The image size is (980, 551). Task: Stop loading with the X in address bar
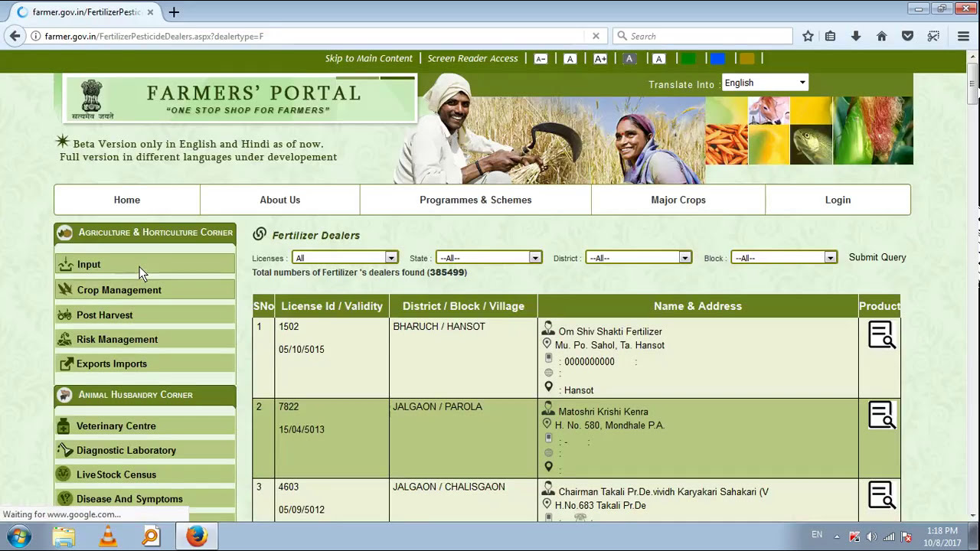[x=596, y=36]
